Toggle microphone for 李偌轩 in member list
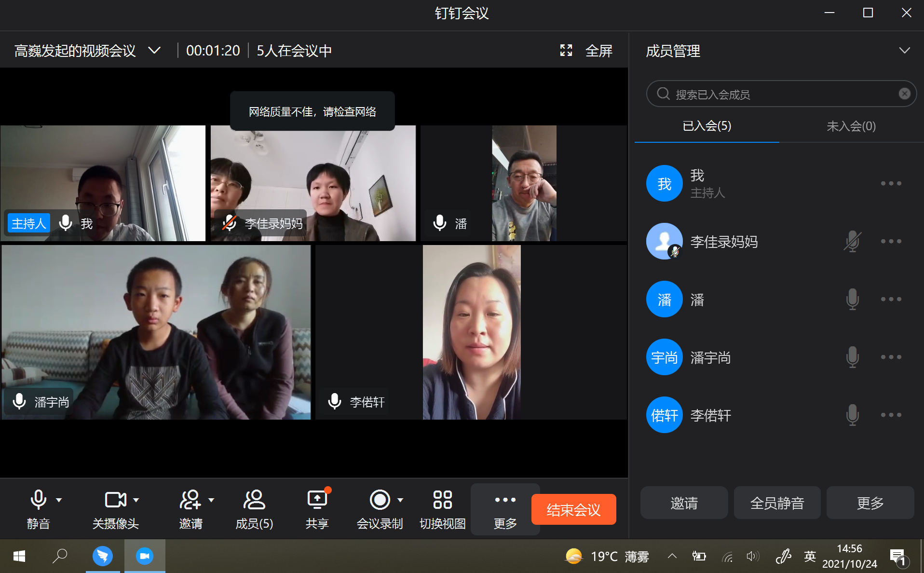Screen dimensions: 924x573 click(852, 415)
